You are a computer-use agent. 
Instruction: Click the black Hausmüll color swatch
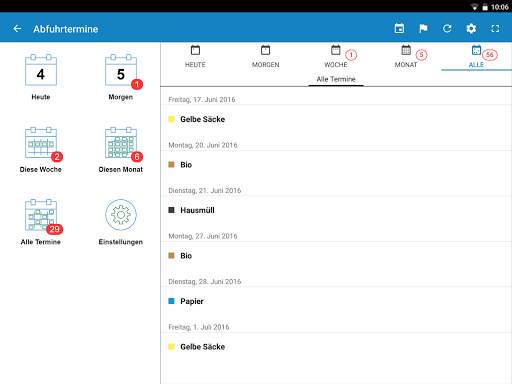pos(171,210)
